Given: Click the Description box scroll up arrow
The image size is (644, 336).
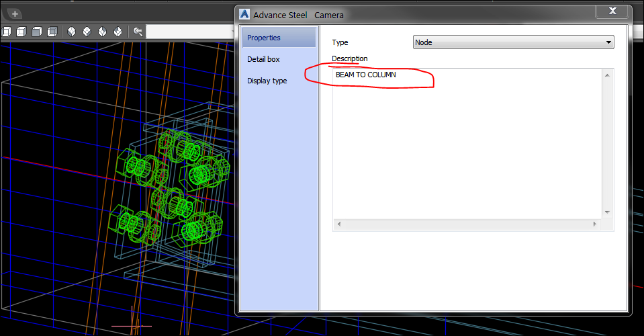Looking at the screenshot, I should pos(607,75).
